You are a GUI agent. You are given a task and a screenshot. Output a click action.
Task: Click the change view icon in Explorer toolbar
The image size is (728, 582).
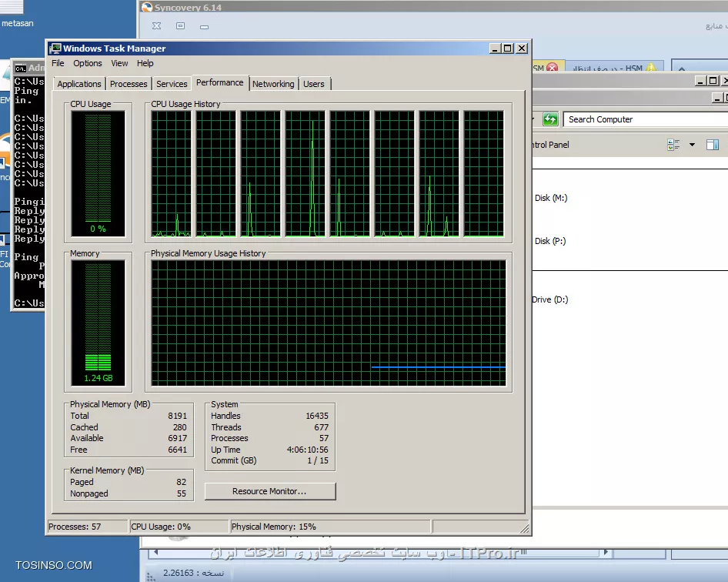point(673,145)
